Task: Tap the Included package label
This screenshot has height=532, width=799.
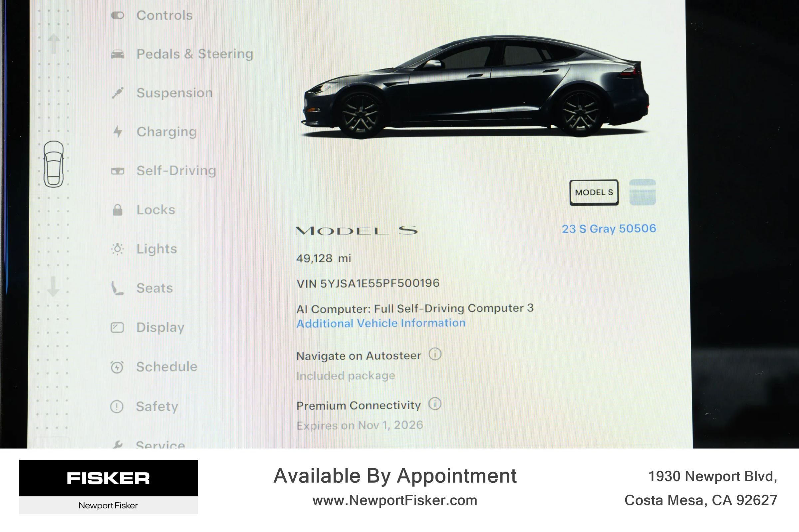Action: (x=346, y=376)
